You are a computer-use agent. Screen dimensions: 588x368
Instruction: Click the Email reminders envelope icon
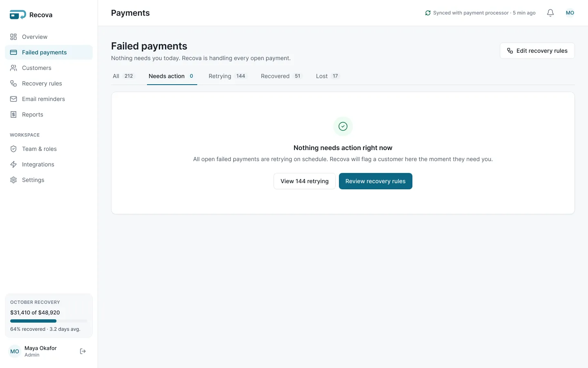point(13,99)
